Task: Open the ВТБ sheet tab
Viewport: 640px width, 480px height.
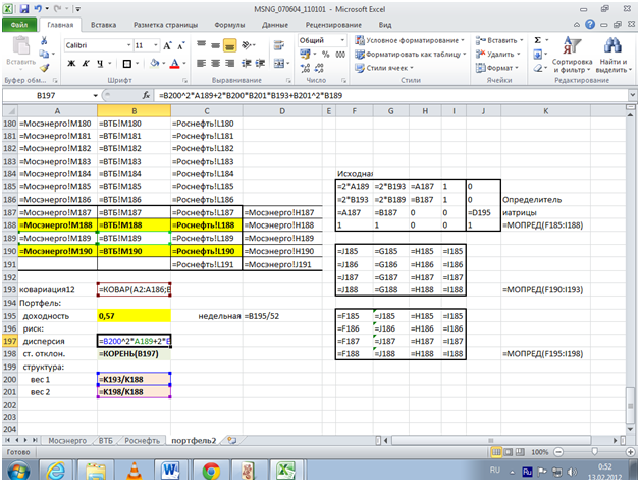Action: click(x=106, y=441)
